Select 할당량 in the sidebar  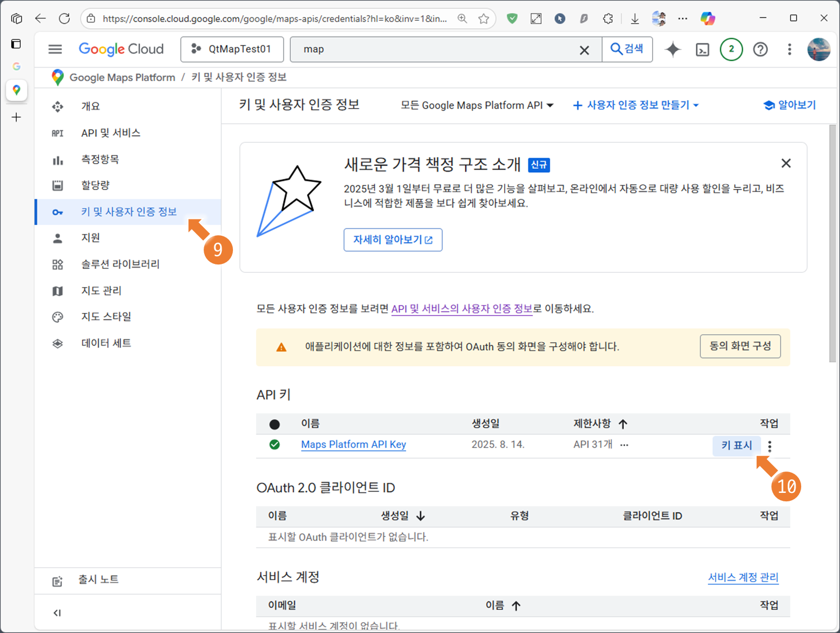128,185
